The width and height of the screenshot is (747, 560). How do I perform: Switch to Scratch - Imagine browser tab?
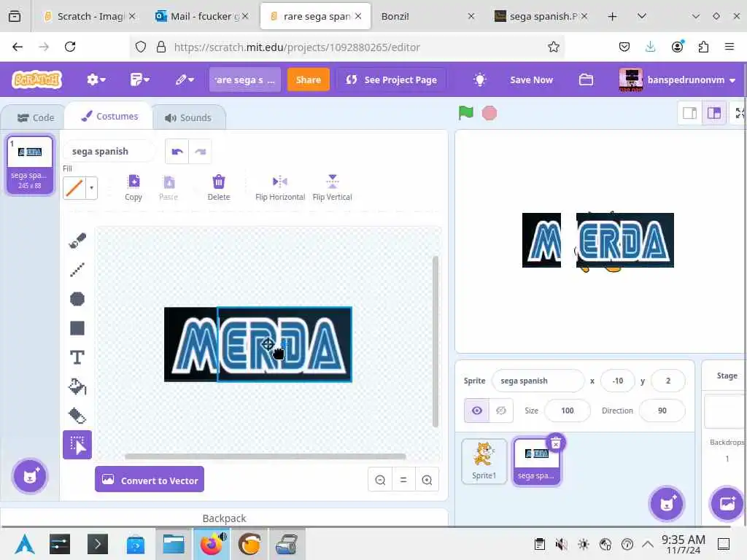[90, 16]
